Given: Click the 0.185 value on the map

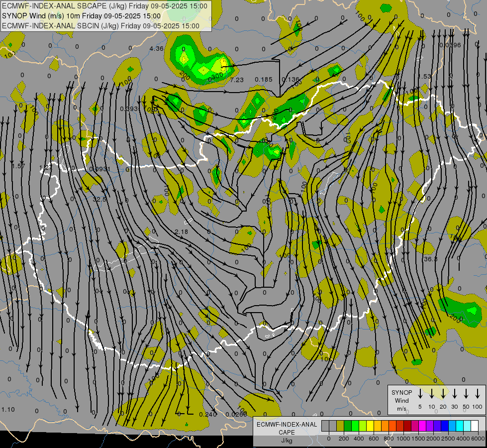Looking at the screenshot, I should [x=263, y=80].
